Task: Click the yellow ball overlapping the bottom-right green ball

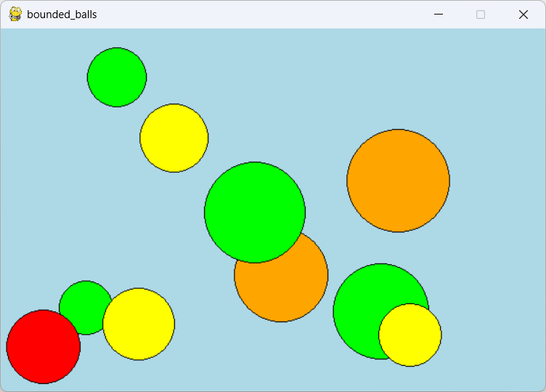Action: [x=411, y=336]
